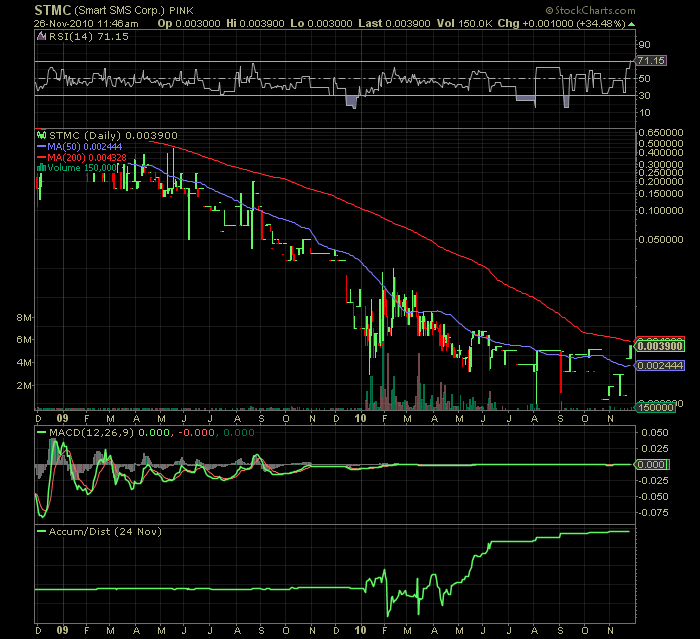The width and height of the screenshot is (700, 639).
Task: Select the MACD 0.001 value tag
Action: pos(652,465)
